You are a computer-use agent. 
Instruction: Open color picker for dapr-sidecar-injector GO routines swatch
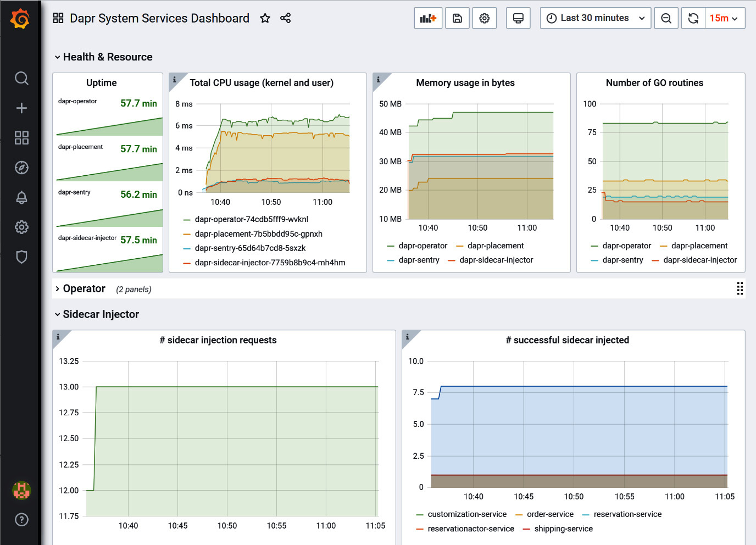pyautogui.click(x=655, y=260)
